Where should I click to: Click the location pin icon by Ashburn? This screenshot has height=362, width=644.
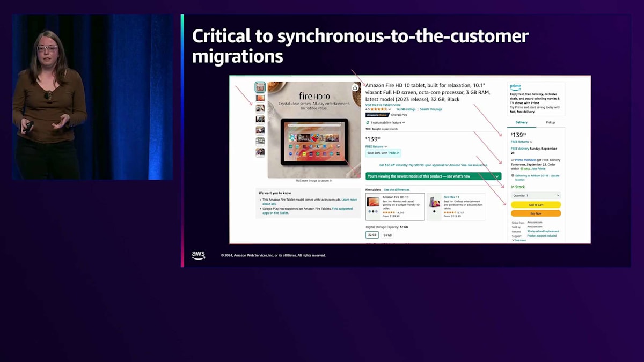pos(513,175)
